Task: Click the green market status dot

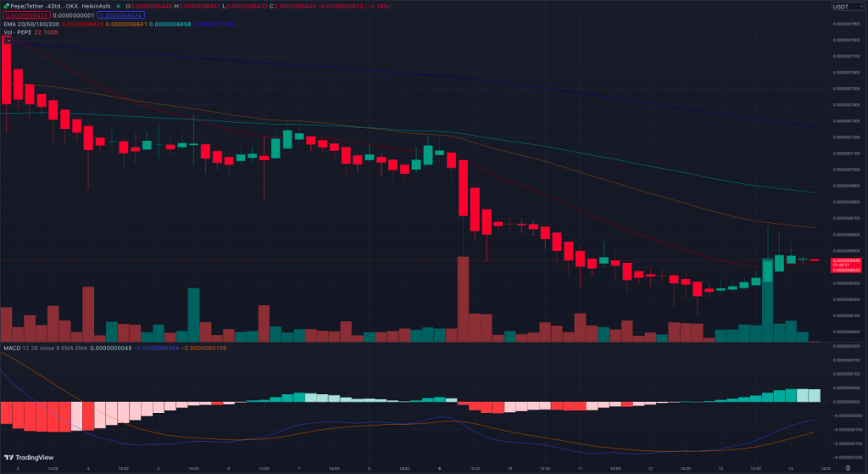Action: tap(118, 6)
